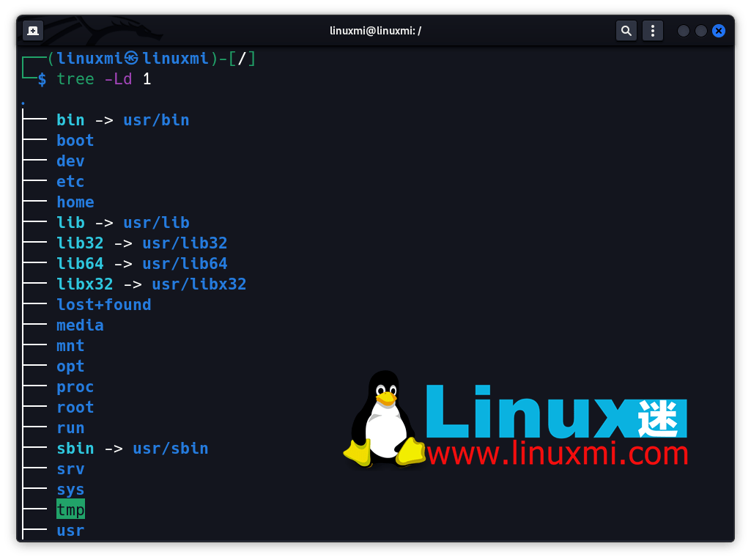This screenshot has height=560, width=751.
Task: Select the 'bin' directory entry
Action: coord(70,119)
